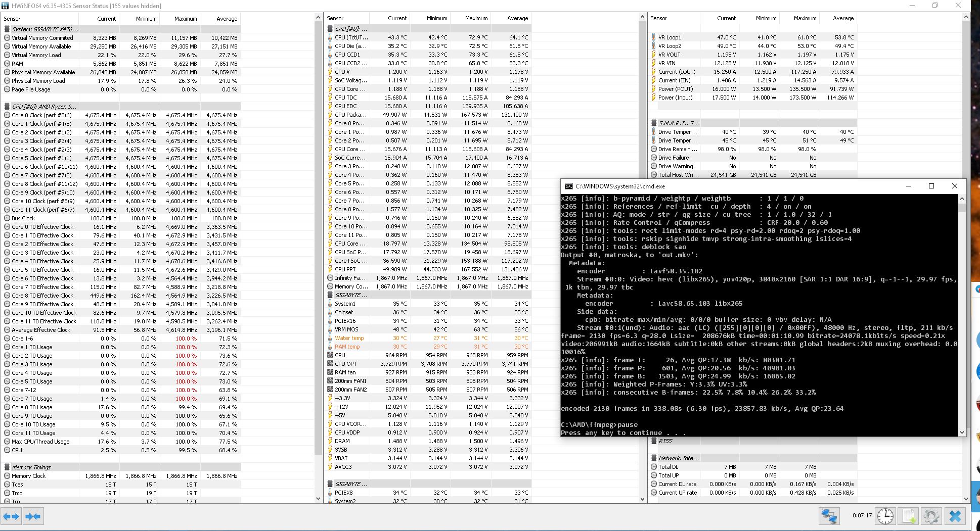Click the cmd.exe title bar icon
The width and height of the screenshot is (980, 531).
coord(569,186)
